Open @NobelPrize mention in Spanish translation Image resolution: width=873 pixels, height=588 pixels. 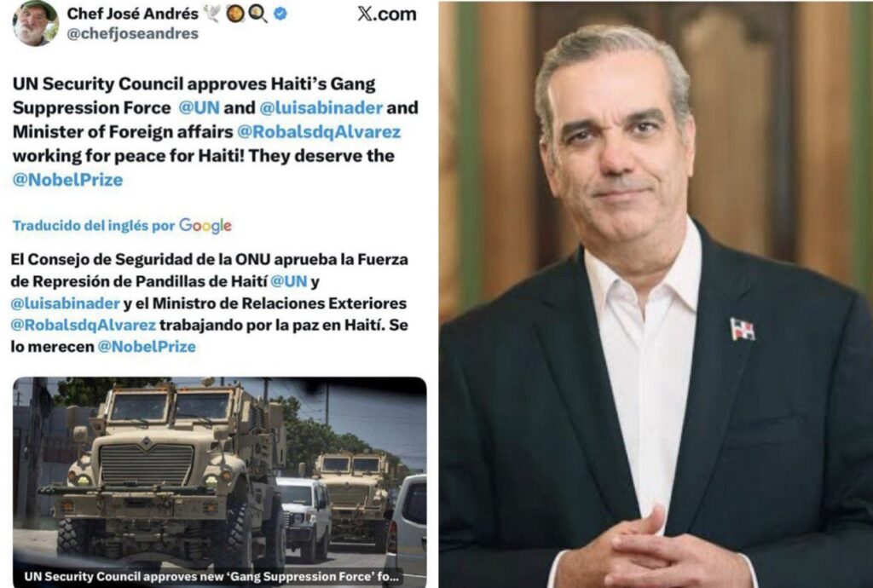click(x=147, y=347)
